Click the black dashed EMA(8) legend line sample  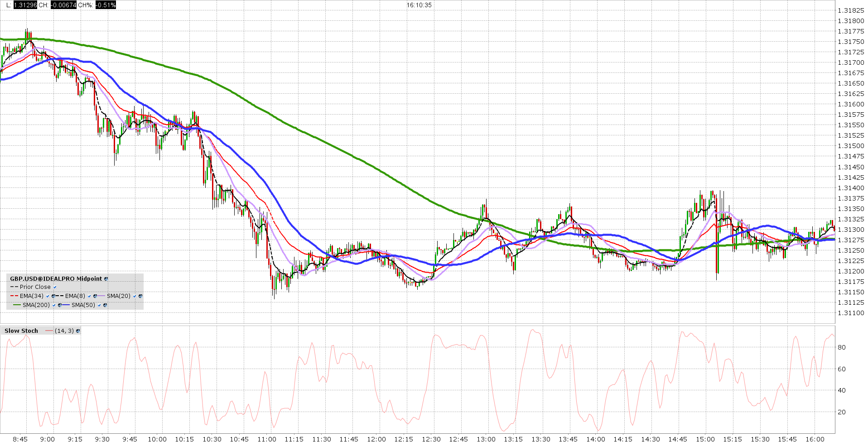point(59,296)
